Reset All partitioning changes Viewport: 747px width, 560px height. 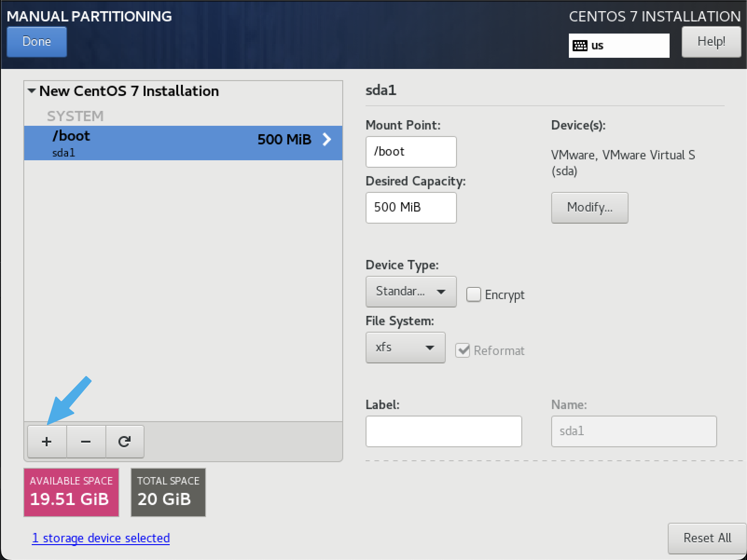coord(706,538)
